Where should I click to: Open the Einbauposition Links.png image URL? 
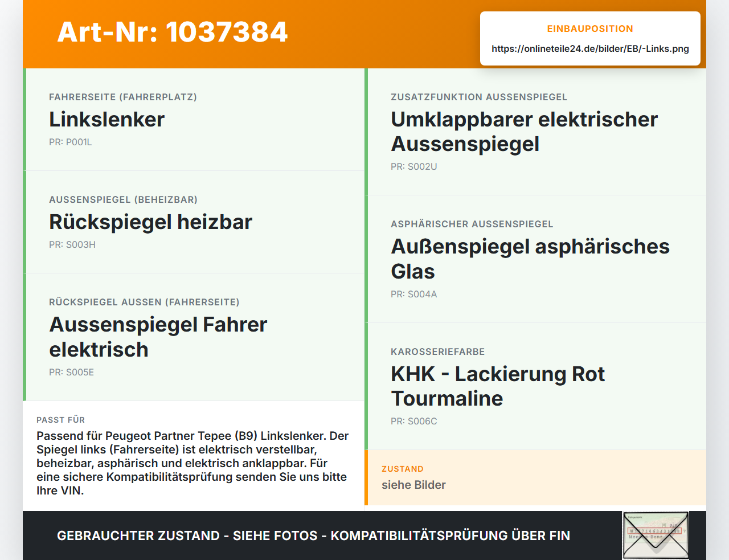coord(590,48)
